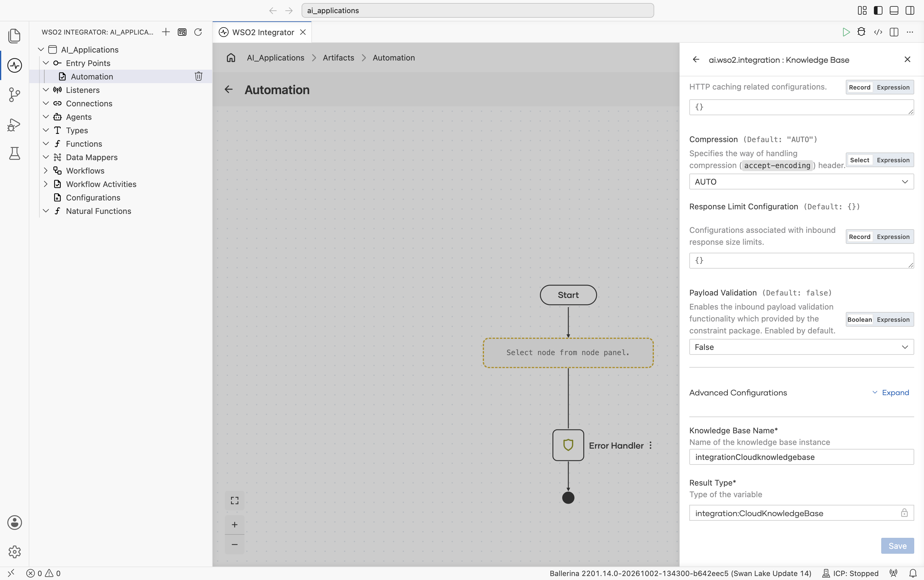Switch HTTP caching field to Expression mode
This screenshot has width=924, height=580.
[x=893, y=87]
